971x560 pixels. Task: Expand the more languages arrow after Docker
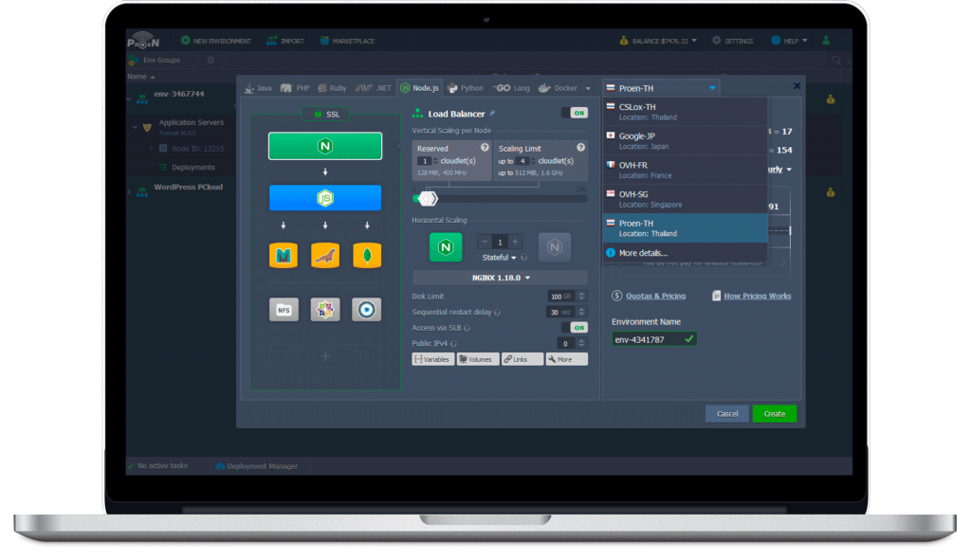[x=588, y=88]
